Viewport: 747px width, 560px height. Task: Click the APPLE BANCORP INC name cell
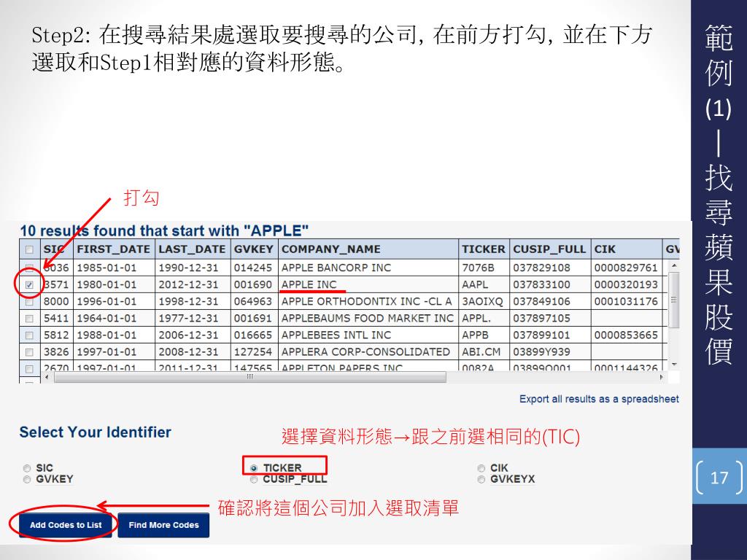[x=368, y=268]
